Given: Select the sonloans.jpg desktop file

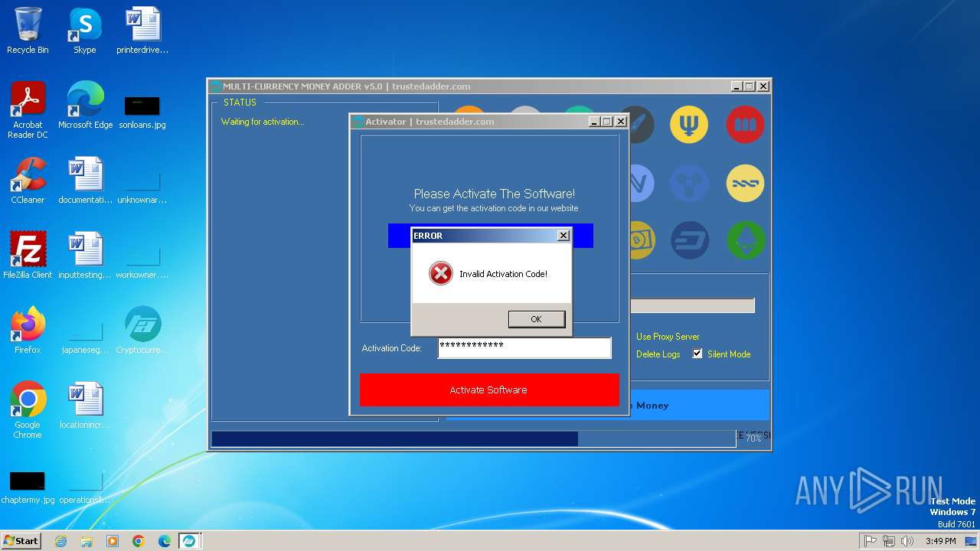Looking at the screenshot, I should [142, 112].
